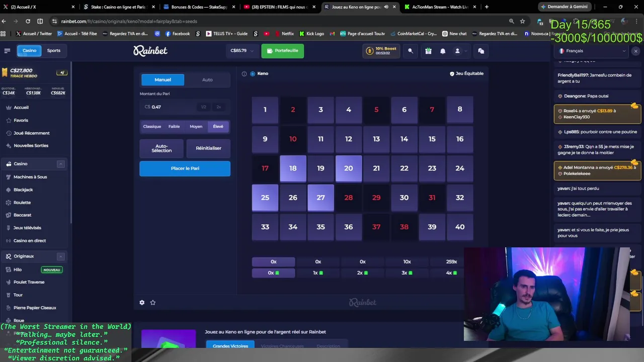Select the Casino section tab
Viewport: 644px width, 362px height.
[29, 51]
